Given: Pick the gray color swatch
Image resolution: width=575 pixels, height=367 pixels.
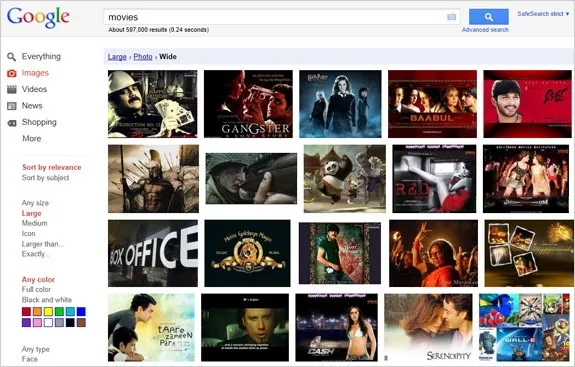Looking at the screenshot, I should [x=59, y=323].
